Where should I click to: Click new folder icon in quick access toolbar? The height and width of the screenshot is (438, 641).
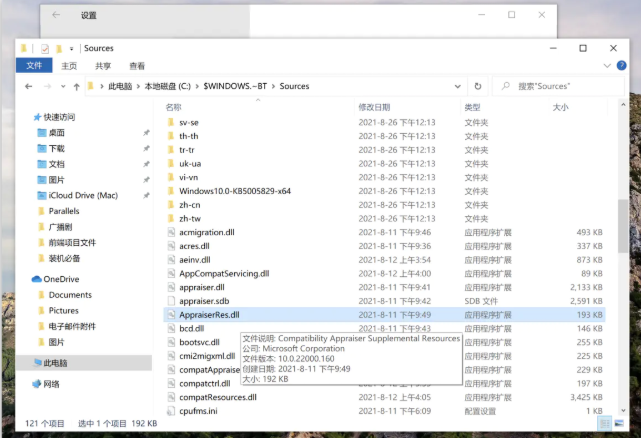tap(59, 49)
